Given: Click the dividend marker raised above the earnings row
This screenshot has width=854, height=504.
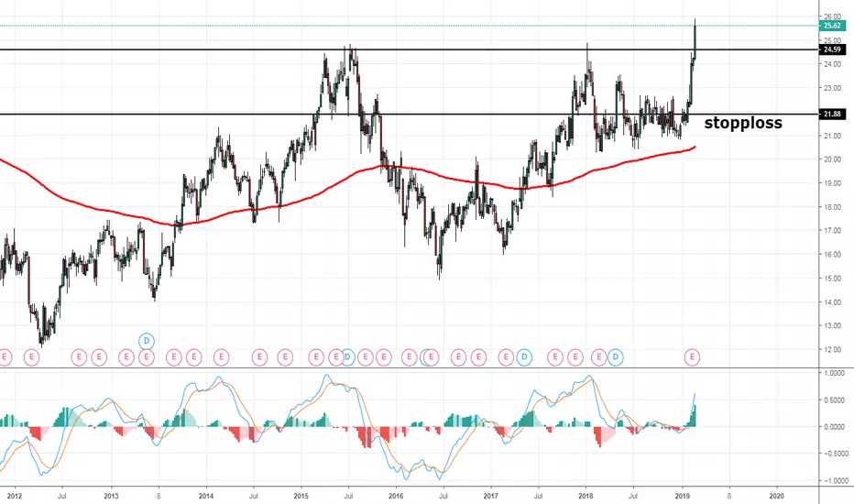Looking at the screenshot, I should (x=147, y=341).
